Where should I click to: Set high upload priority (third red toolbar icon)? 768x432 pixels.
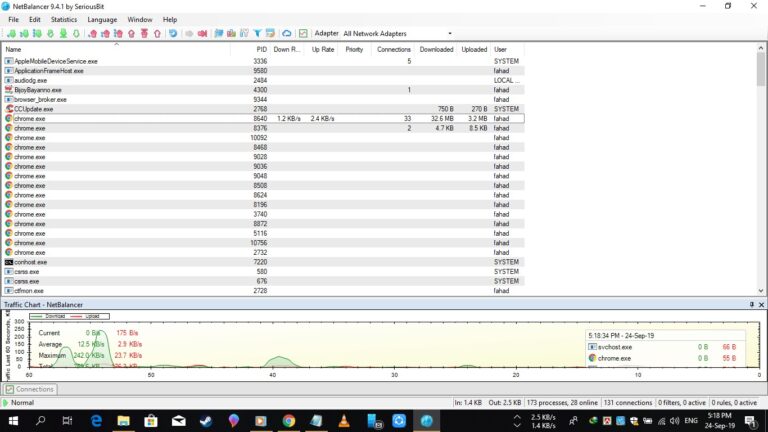(x=118, y=33)
